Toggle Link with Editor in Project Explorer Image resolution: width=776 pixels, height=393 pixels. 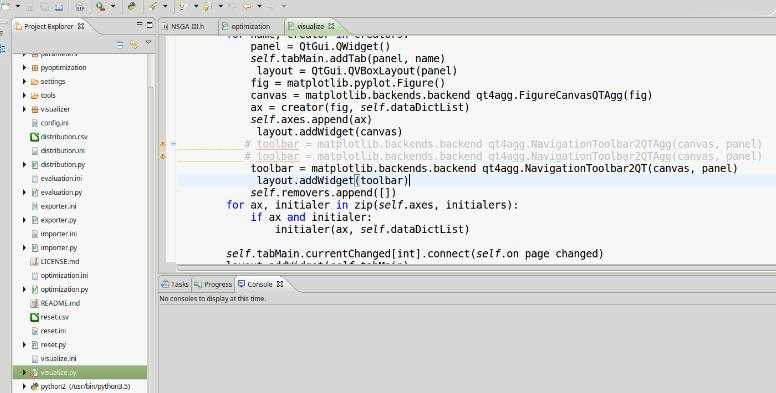(134, 45)
